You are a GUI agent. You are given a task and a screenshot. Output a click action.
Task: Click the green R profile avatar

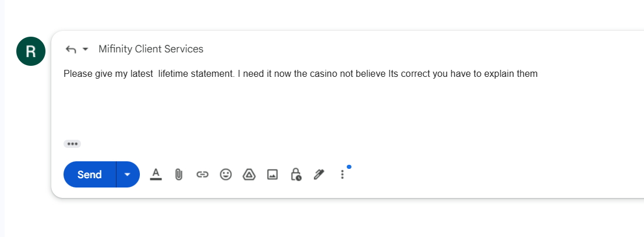tap(31, 51)
